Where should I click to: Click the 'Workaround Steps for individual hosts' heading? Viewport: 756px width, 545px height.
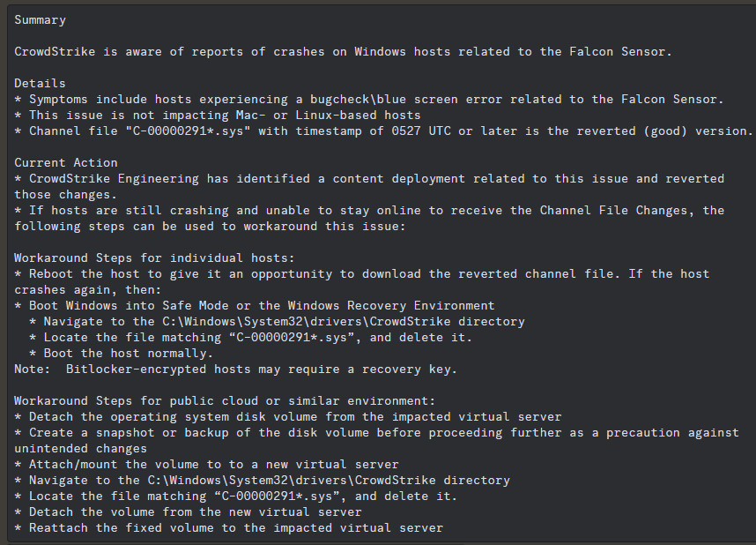[154, 258]
